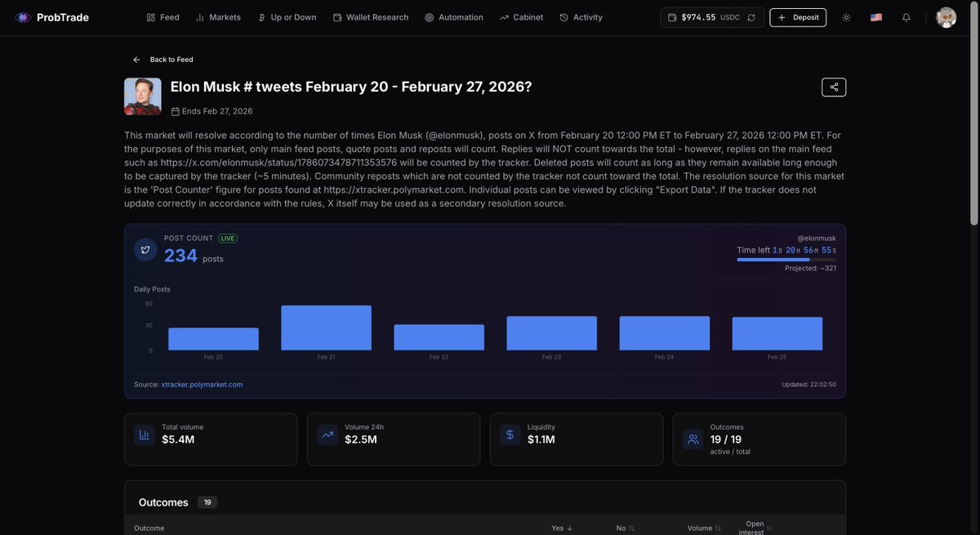Click the Outcomes people icon
Screen dimensions: 980x535
[693, 439]
